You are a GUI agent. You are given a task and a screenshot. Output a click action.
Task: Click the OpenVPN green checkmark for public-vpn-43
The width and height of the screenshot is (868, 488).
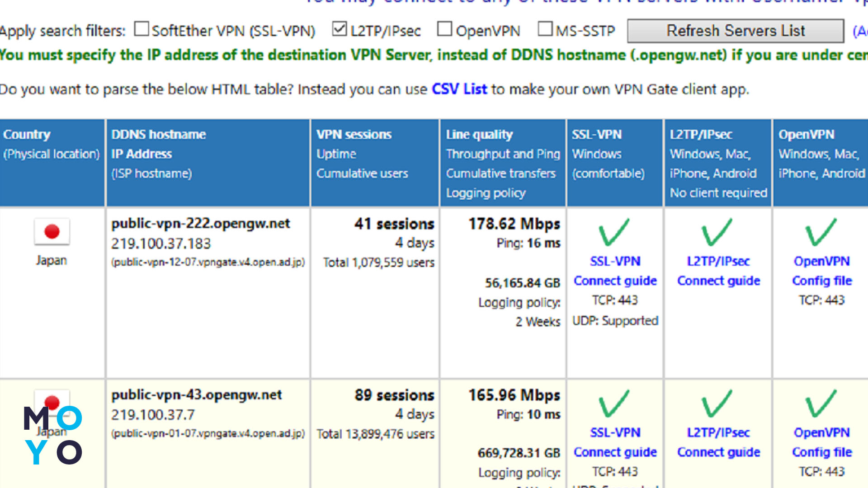[x=821, y=404]
